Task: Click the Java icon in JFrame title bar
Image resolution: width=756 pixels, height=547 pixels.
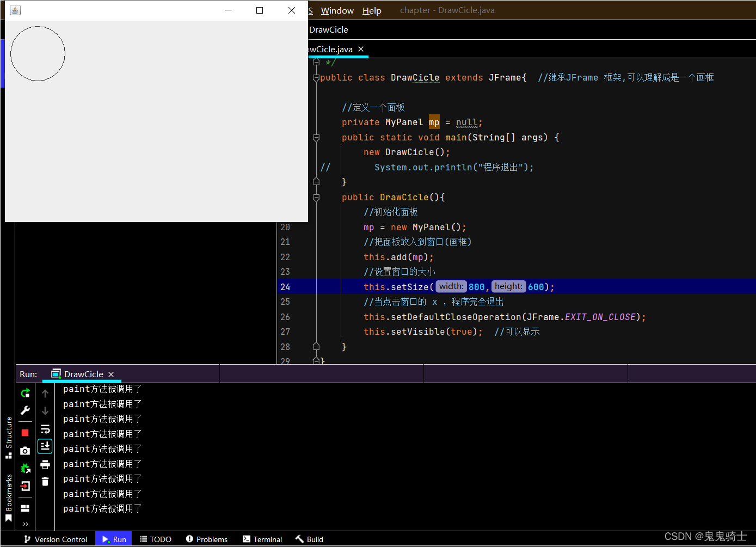Action: pos(15,10)
